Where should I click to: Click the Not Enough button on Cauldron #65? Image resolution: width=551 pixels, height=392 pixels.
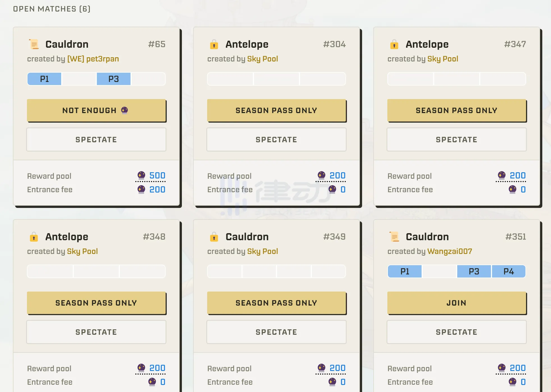click(x=96, y=110)
